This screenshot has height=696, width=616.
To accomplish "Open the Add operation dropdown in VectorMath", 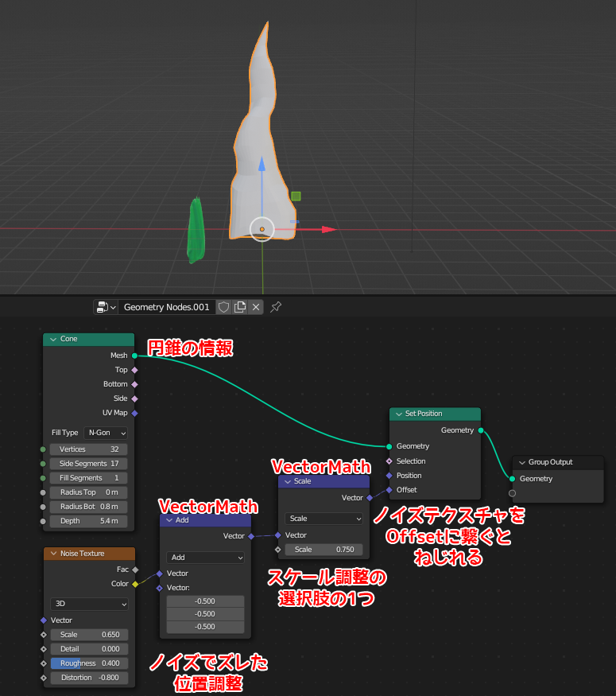I will point(205,558).
